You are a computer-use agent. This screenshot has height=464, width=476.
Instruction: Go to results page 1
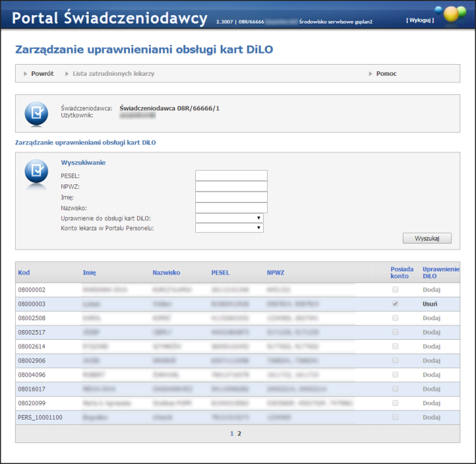[232, 434]
